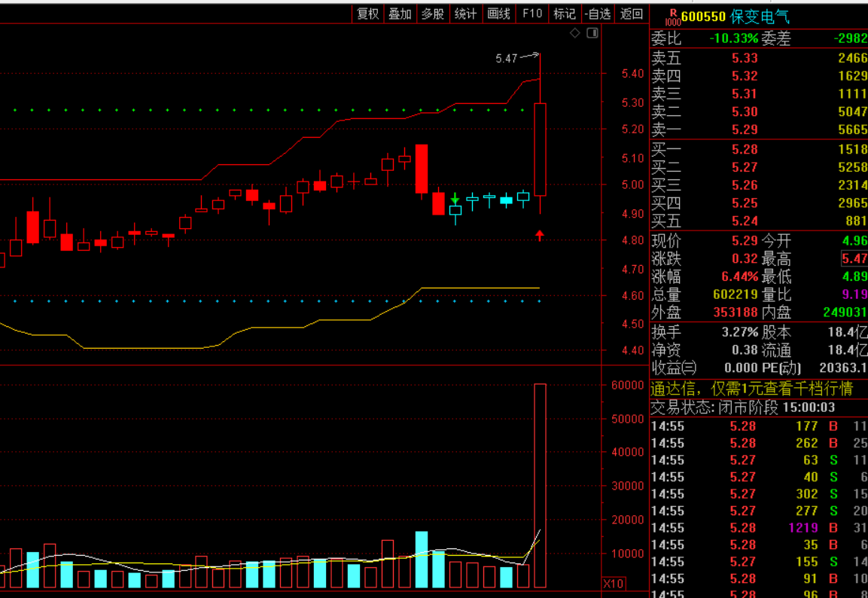Open the 标记 mark menu
Screen dimensions: 868x598
(x=565, y=14)
